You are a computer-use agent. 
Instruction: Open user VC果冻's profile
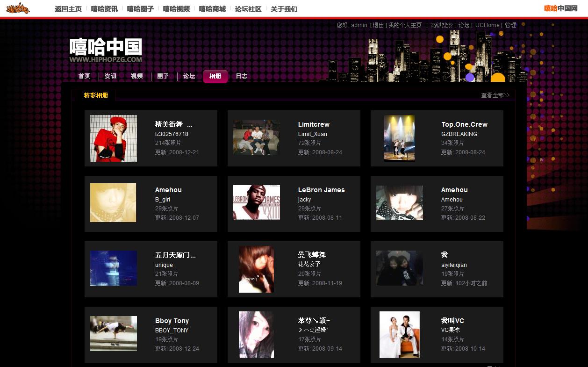click(x=450, y=330)
